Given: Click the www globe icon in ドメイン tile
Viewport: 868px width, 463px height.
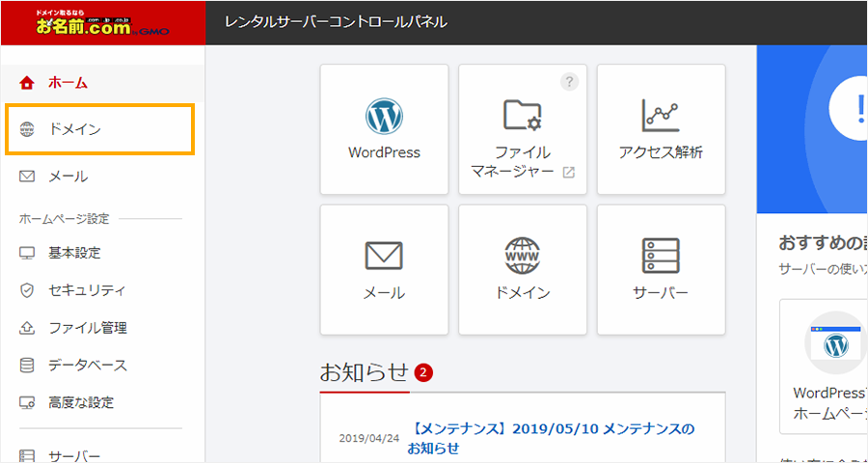Looking at the screenshot, I should coord(523,256).
